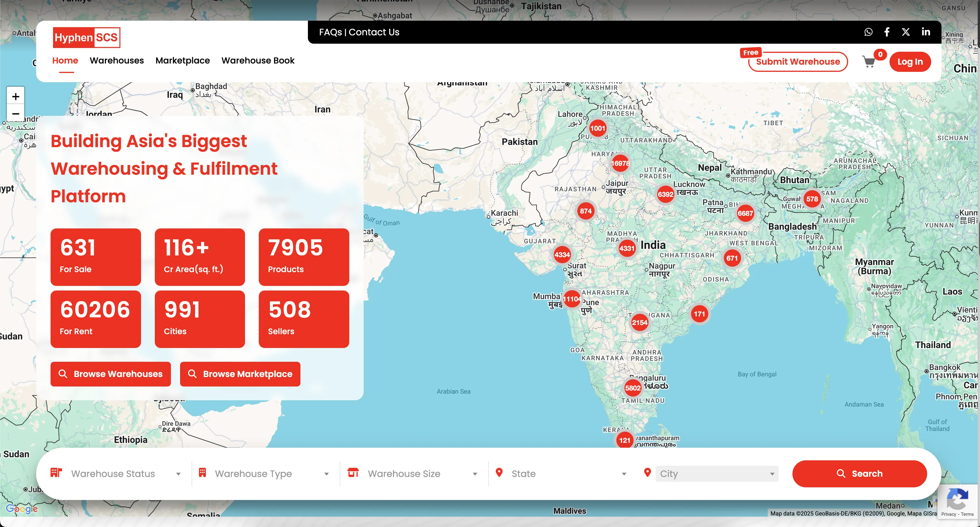Click the 5802 cluster near Bengaluru
The image size is (980, 527).
point(633,388)
